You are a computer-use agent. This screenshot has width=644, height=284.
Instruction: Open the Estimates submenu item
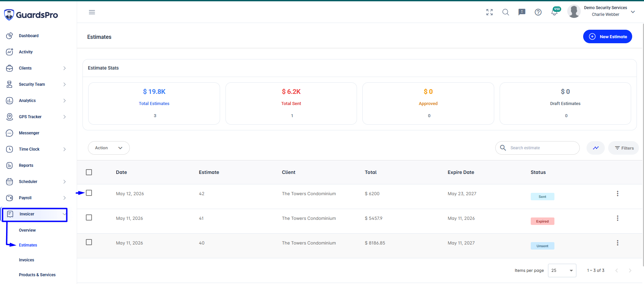(x=28, y=245)
